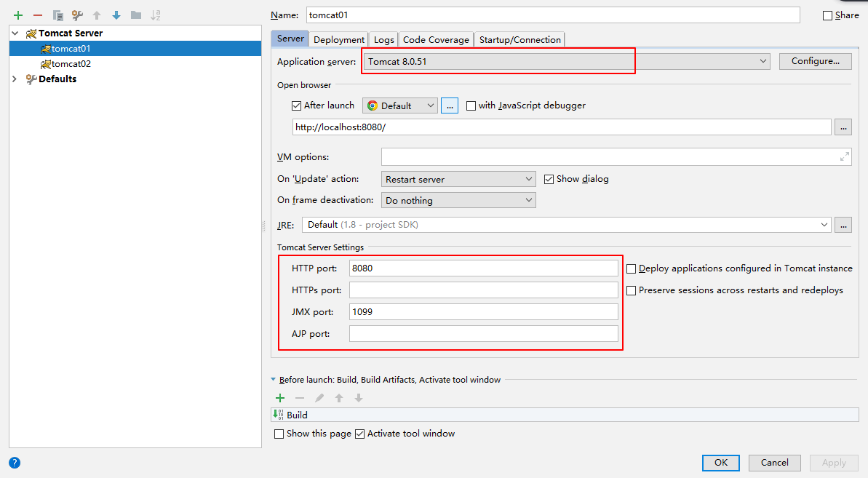Click the folder icon in the configurations toolbar

click(x=136, y=15)
